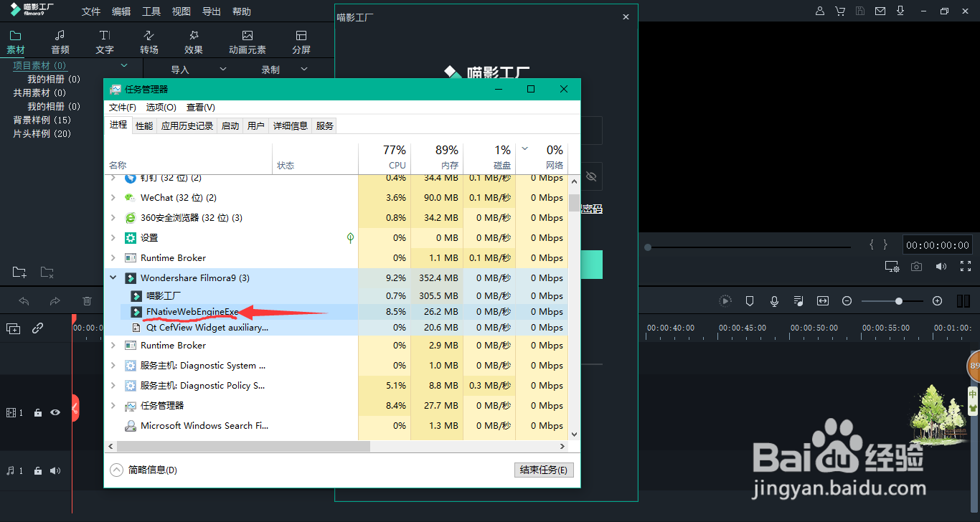This screenshot has height=522, width=980.
Task: Switch to the 性能 tab in Task Manager
Action: pos(143,125)
